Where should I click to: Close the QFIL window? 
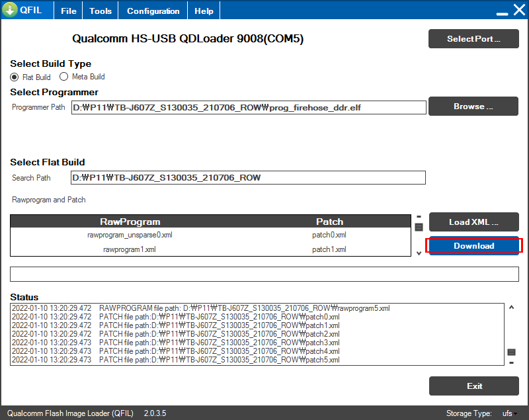tap(520, 10)
